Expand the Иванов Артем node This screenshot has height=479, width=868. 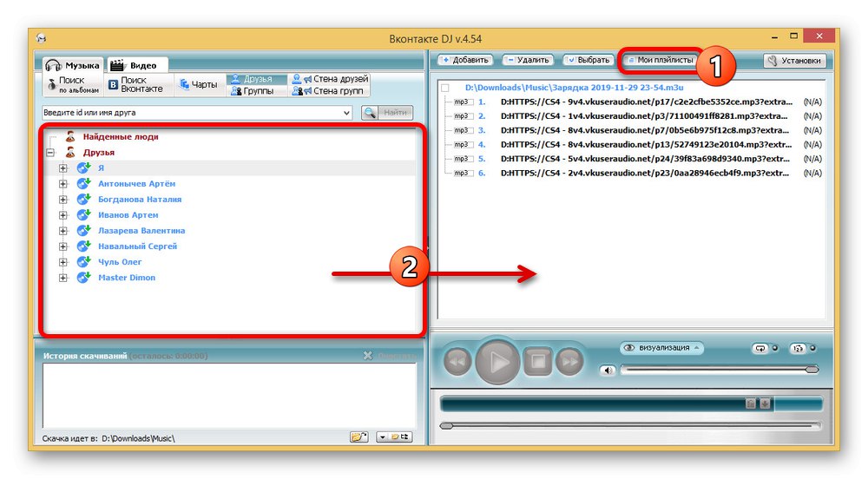[x=62, y=214]
